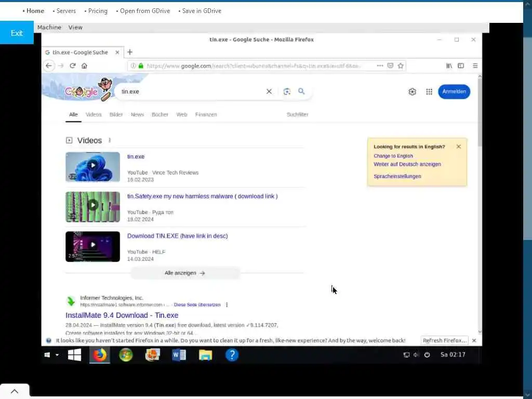Click Weiter auf Deutsch anzeigen
532x399 pixels.
coord(407,164)
